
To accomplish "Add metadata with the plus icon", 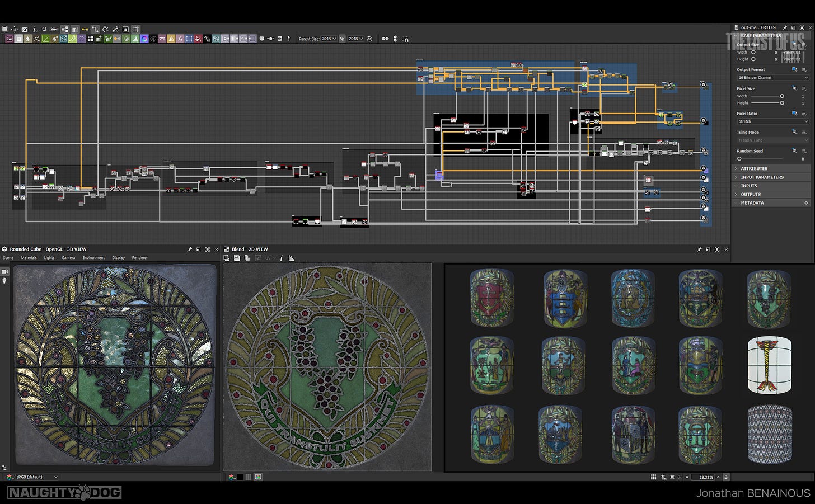I will click(x=806, y=203).
